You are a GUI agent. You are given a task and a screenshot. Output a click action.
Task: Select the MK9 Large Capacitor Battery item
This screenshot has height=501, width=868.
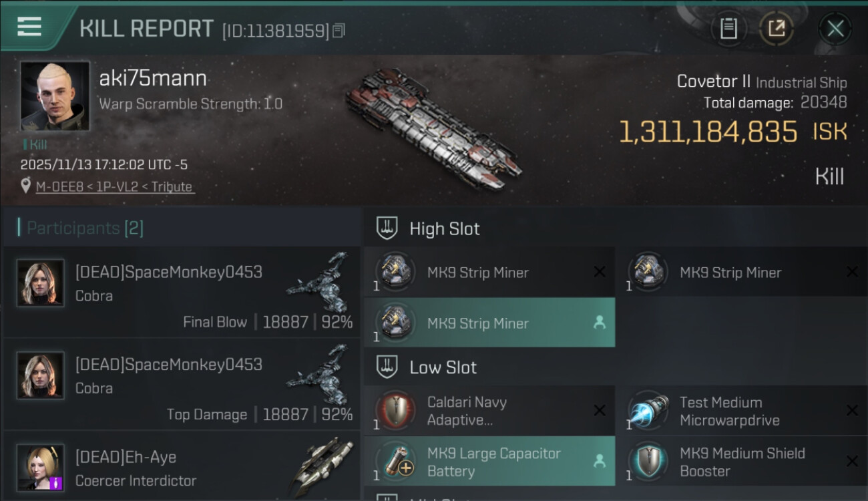[489, 461]
